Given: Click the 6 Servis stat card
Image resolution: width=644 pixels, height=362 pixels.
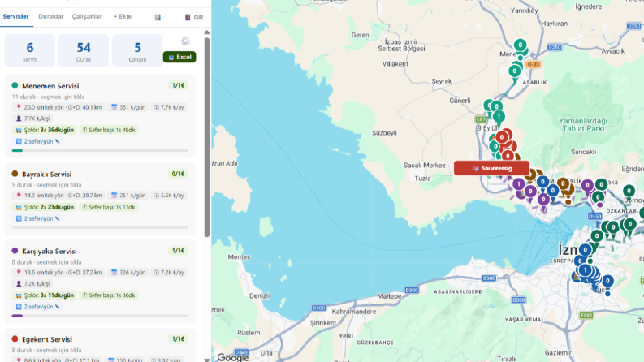Looking at the screenshot, I should point(29,50).
